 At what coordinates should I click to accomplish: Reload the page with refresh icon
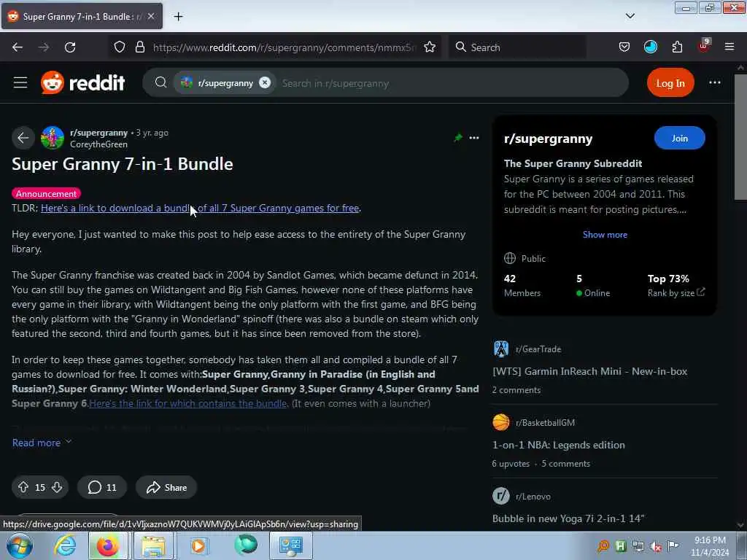tap(70, 47)
